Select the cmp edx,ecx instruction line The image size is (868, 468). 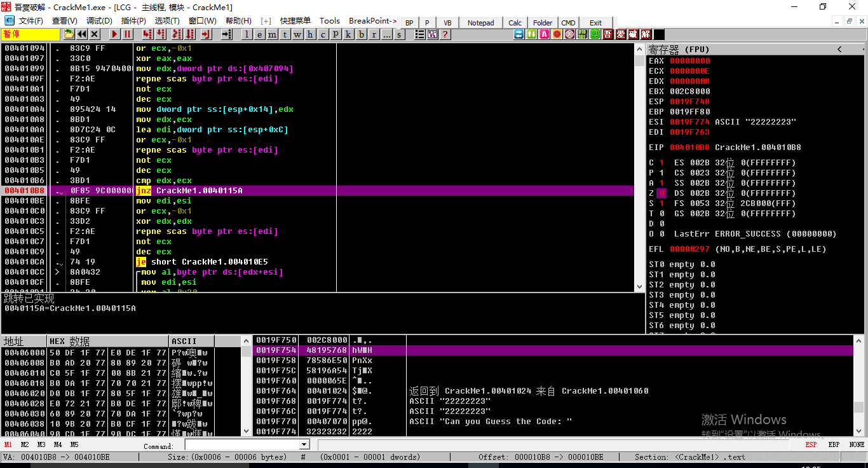pyautogui.click(x=318, y=181)
